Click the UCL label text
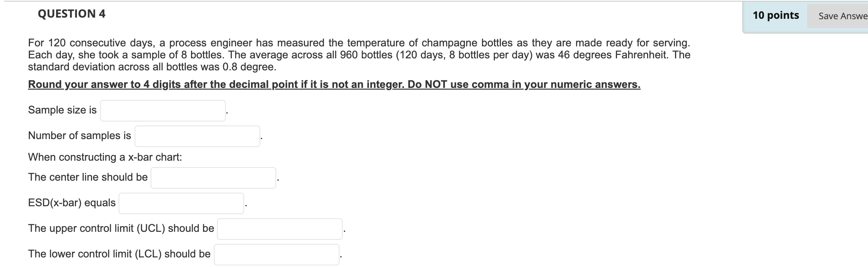The height and width of the screenshot is (267, 868). [x=120, y=229]
